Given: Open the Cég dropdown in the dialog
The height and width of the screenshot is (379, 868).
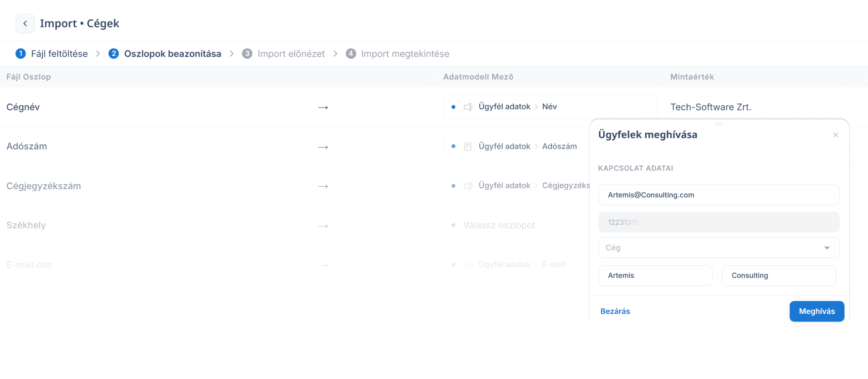Looking at the screenshot, I should pos(718,248).
